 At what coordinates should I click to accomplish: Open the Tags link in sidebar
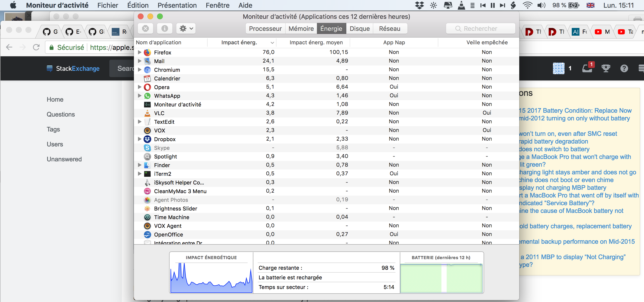(x=53, y=129)
